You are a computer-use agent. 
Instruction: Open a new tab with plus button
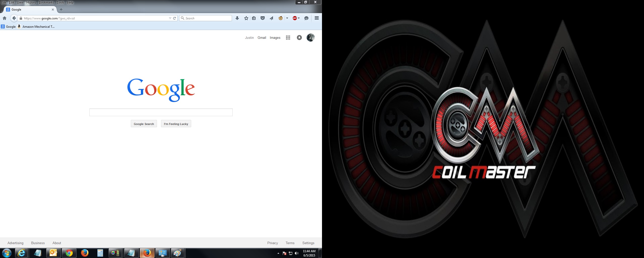(61, 10)
